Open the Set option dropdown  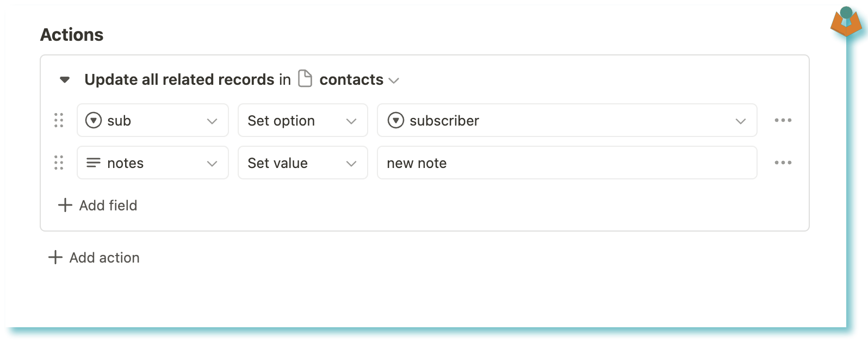click(x=303, y=120)
